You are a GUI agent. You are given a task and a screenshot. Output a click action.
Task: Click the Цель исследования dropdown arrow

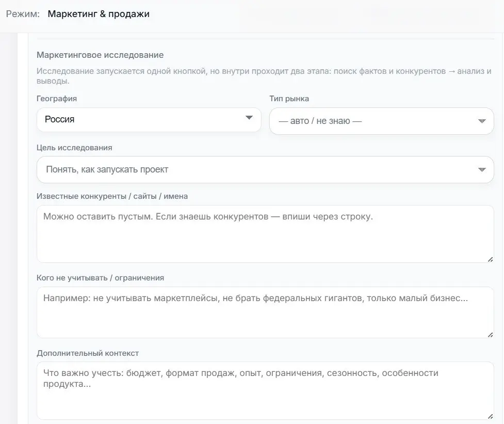(x=481, y=170)
